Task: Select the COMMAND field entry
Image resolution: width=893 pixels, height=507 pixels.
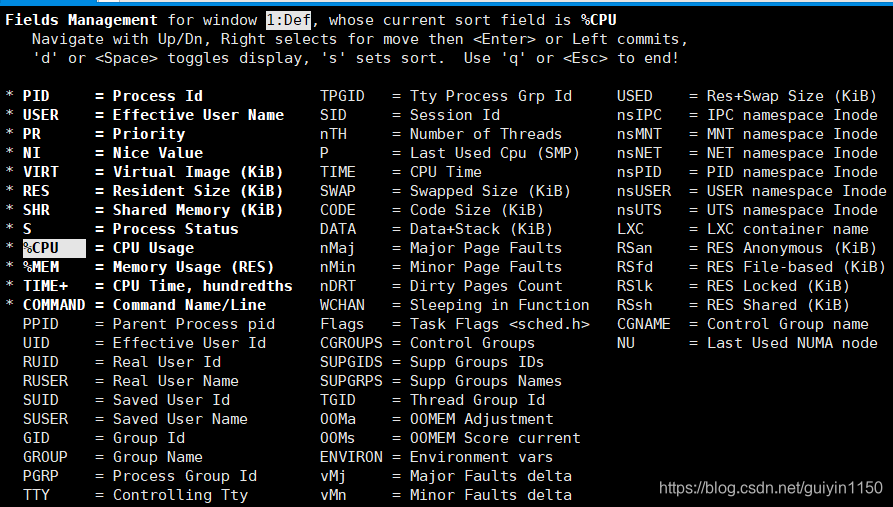Action: click(54, 305)
